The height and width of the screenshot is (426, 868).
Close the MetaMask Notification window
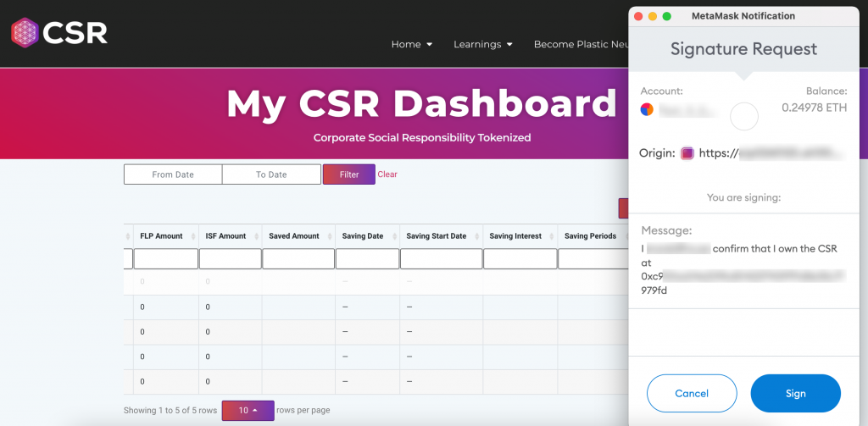(638, 16)
